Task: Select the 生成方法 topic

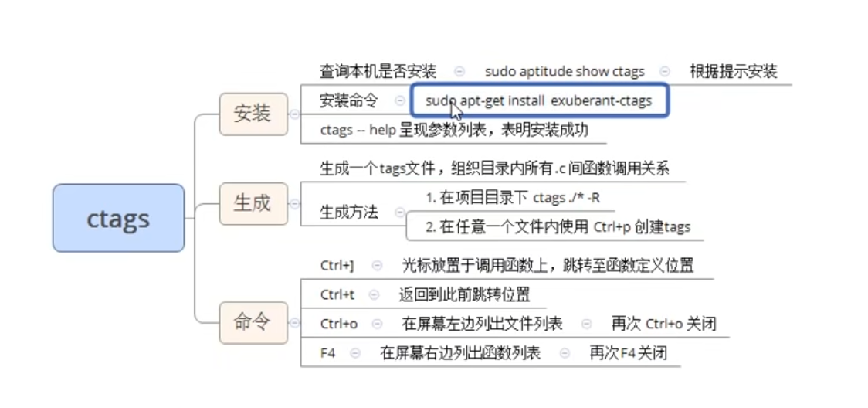Action: click(x=349, y=212)
